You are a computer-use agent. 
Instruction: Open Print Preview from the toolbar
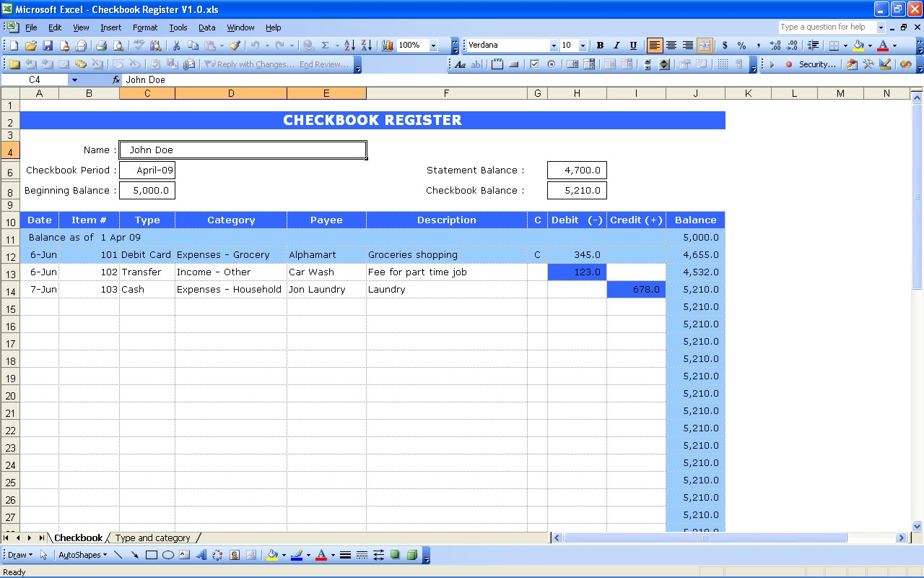tap(118, 46)
